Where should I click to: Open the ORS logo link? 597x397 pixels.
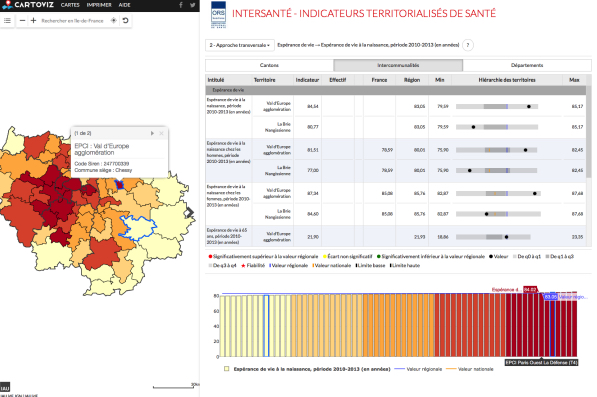(219, 14)
